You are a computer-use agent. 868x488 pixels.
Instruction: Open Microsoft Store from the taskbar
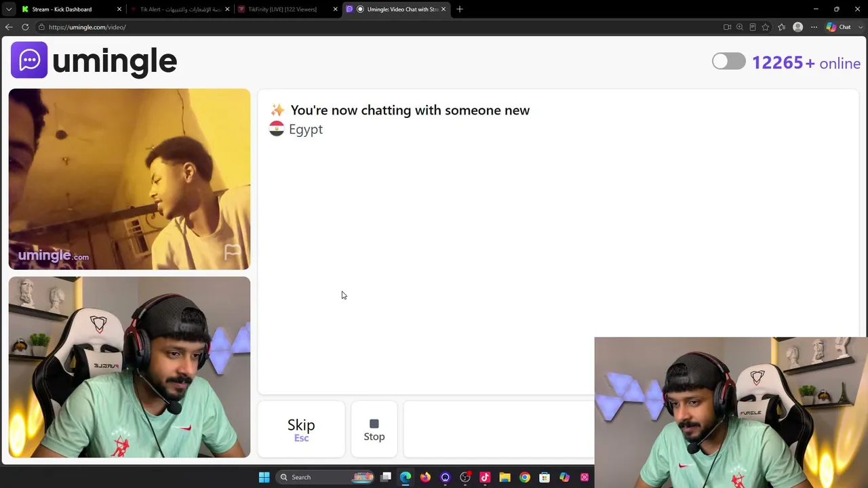(x=545, y=477)
